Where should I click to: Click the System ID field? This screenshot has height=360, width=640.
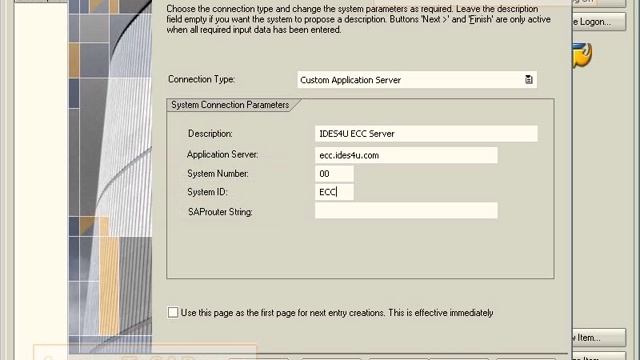tap(334, 192)
